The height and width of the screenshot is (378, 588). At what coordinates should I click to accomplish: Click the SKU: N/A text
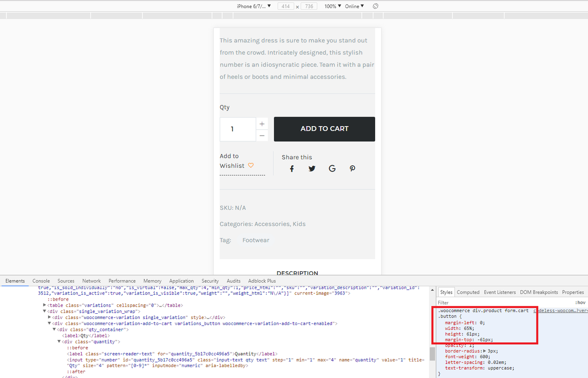coord(233,208)
